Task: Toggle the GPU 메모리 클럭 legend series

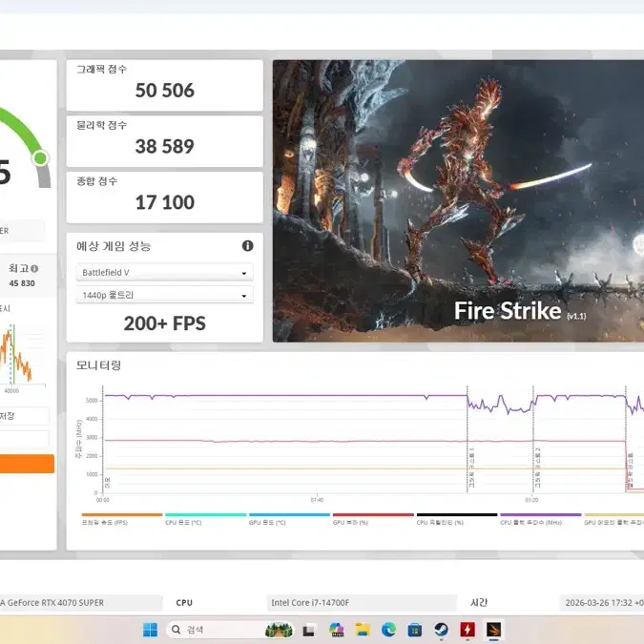Action: 614,519
